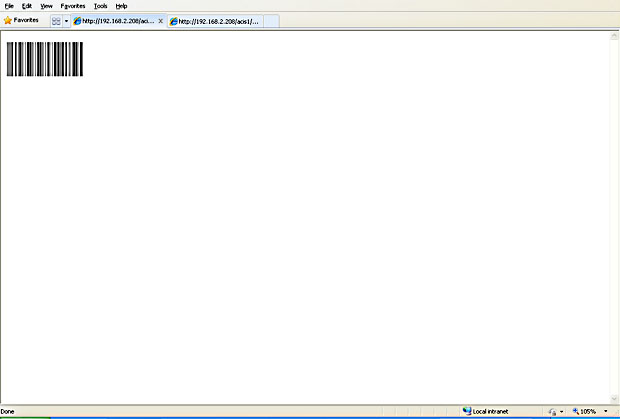Expand the zoom level dropdown arrow
Screen dimensions: 620x419
(x=606, y=411)
